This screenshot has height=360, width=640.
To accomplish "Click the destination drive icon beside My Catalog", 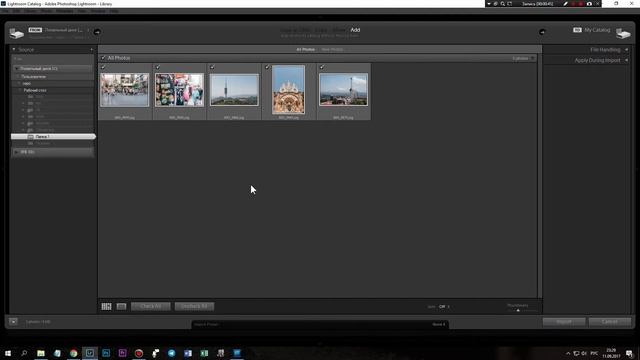I will point(623,33).
